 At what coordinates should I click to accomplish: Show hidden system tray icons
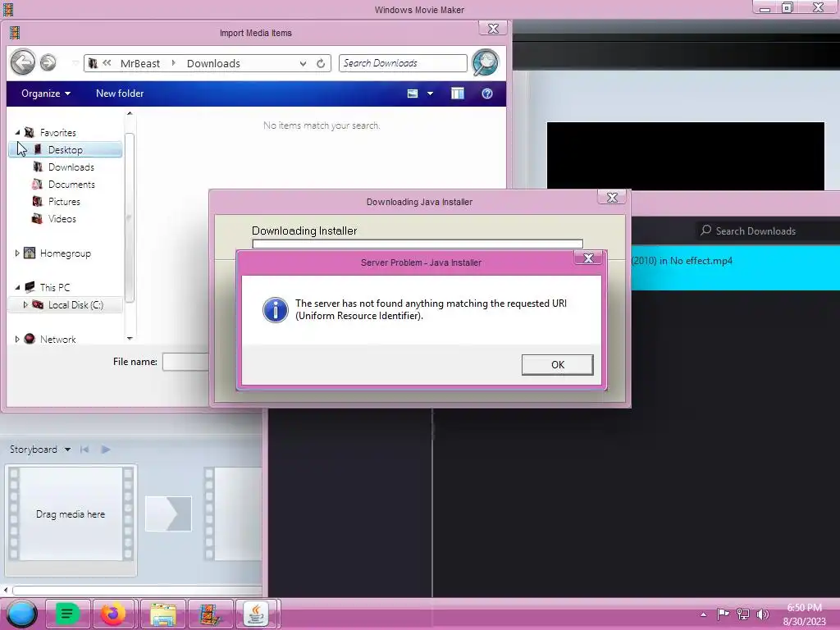[x=703, y=614]
